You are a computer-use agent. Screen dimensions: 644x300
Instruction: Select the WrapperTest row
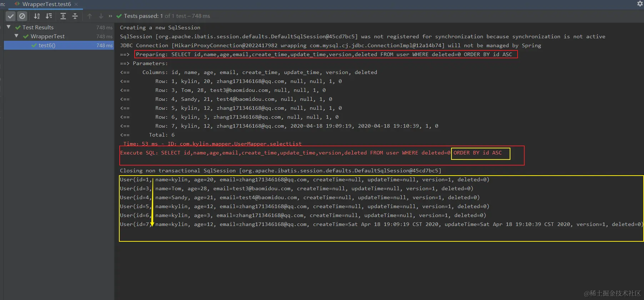[59, 36]
